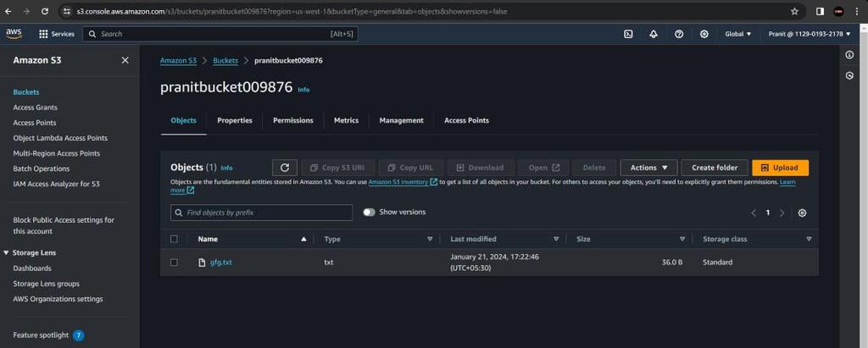Open the CloudShell terminal icon
The width and height of the screenshot is (868, 348).
click(628, 34)
